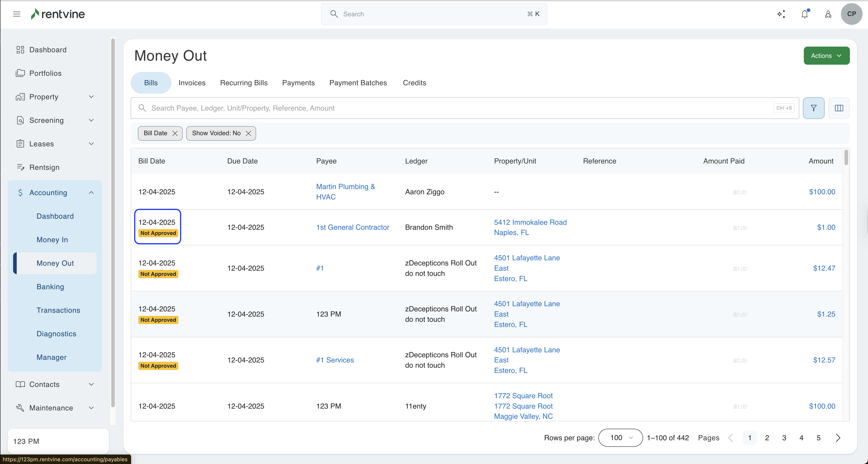Focus the Search Payee, Ledger input field
The image size is (868, 464).
458,108
